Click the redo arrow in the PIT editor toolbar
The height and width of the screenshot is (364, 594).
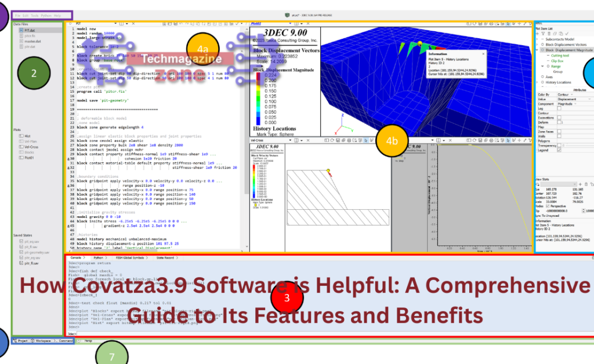click(x=186, y=23)
